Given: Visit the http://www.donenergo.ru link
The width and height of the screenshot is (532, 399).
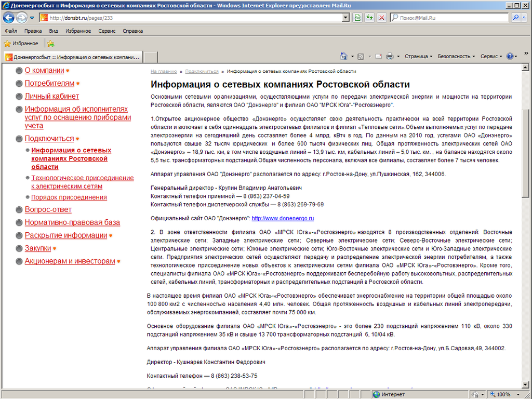Looking at the screenshot, I should [283, 219].
